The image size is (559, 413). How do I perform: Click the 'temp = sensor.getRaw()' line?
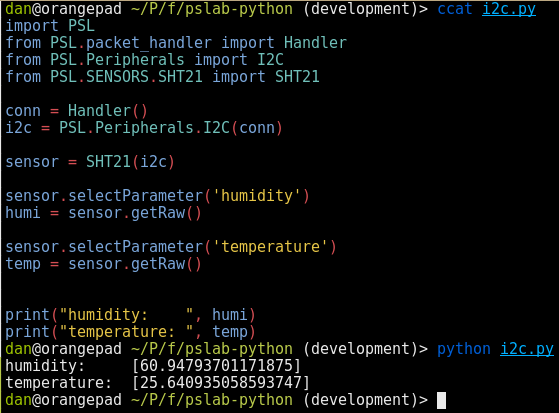[x=103, y=264]
